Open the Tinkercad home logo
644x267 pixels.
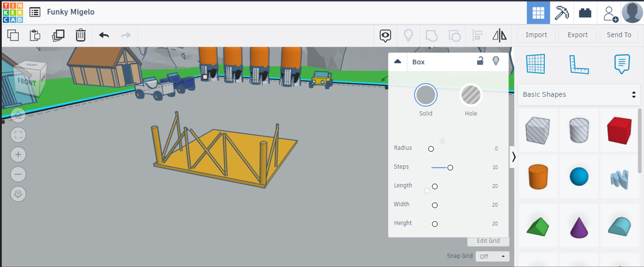[x=13, y=12]
